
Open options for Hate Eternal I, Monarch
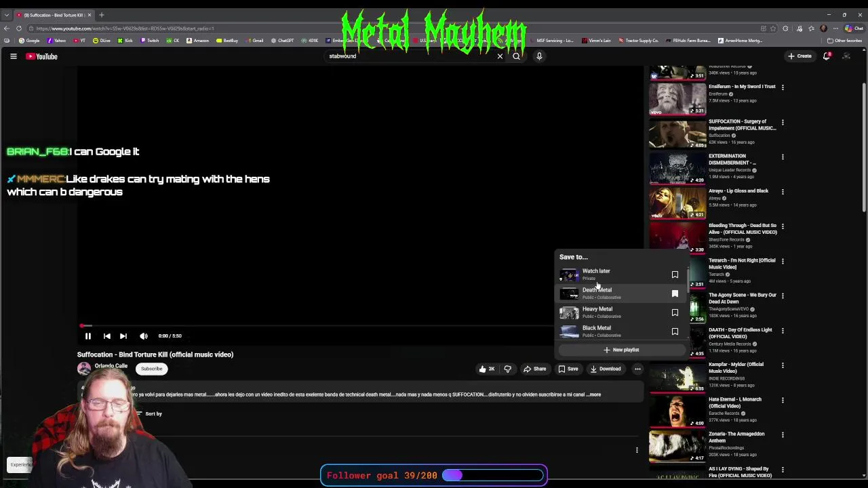pos(783,401)
